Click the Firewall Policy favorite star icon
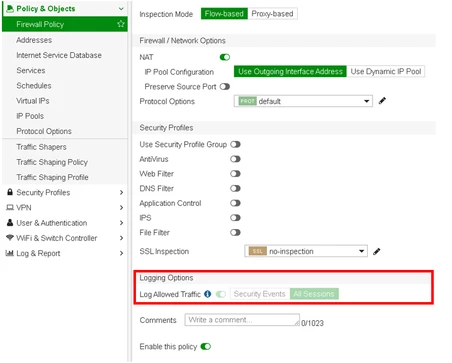 pyautogui.click(x=121, y=24)
